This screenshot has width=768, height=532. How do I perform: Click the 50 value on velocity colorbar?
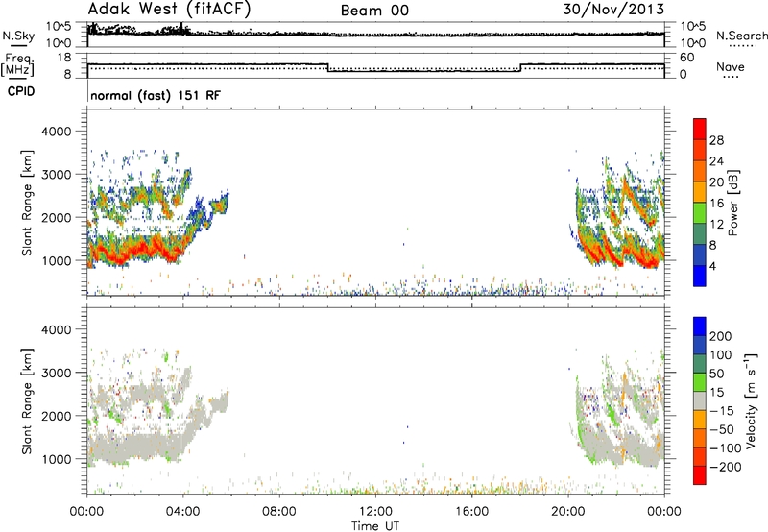(716, 374)
